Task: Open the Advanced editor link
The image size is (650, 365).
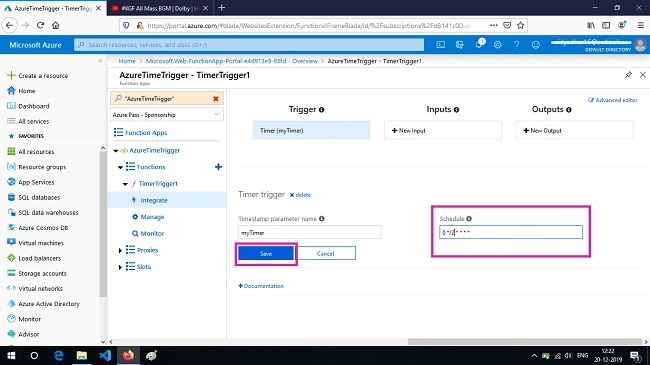Action: (613, 100)
